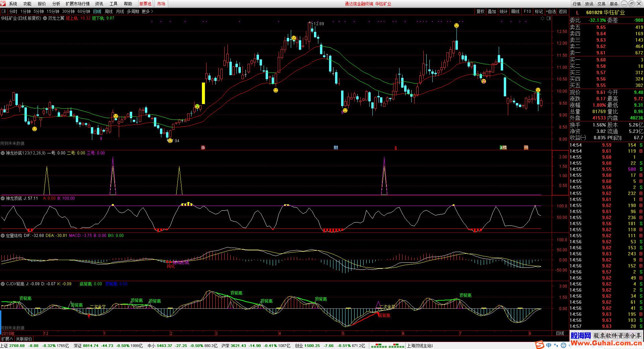
Task: Add stock via +自选 button
Action: pos(551,11)
